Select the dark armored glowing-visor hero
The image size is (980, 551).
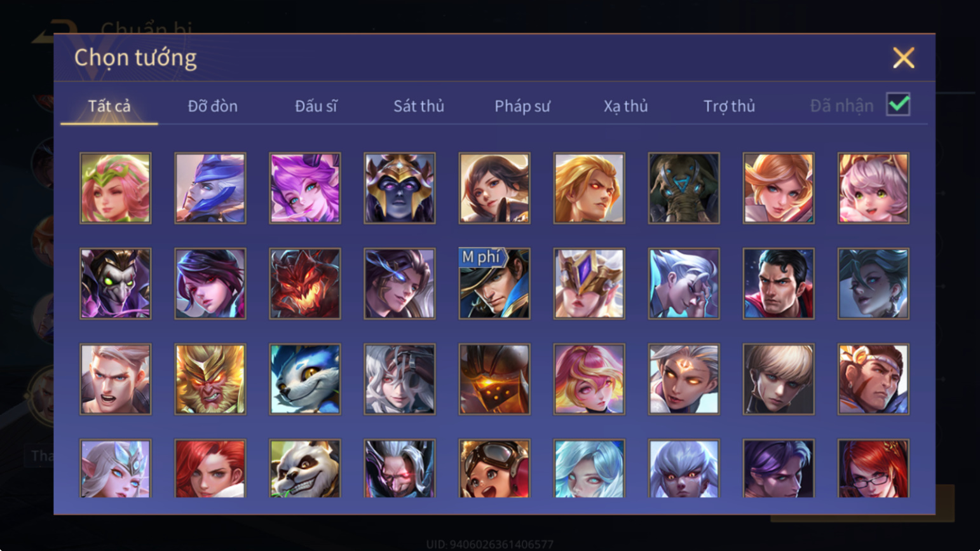(x=494, y=379)
